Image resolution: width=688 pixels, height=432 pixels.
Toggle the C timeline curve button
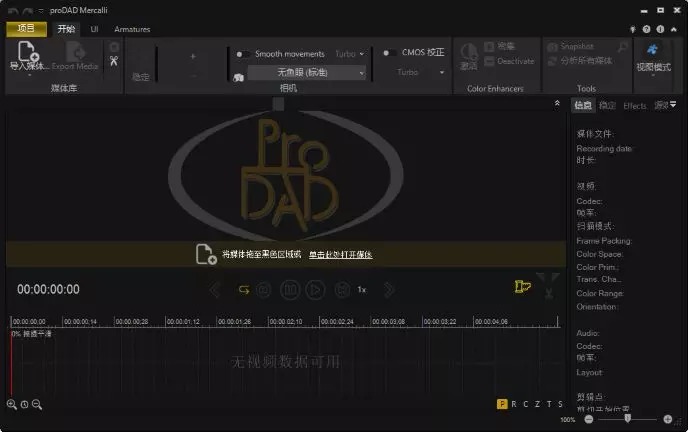tap(526, 404)
